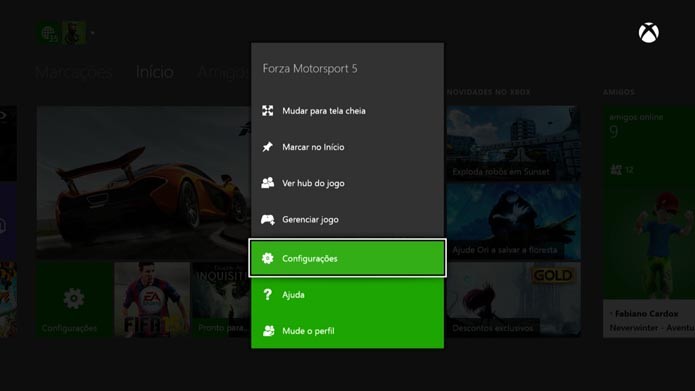Open Ver hub do jogo option
695x391 pixels.
[348, 183]
